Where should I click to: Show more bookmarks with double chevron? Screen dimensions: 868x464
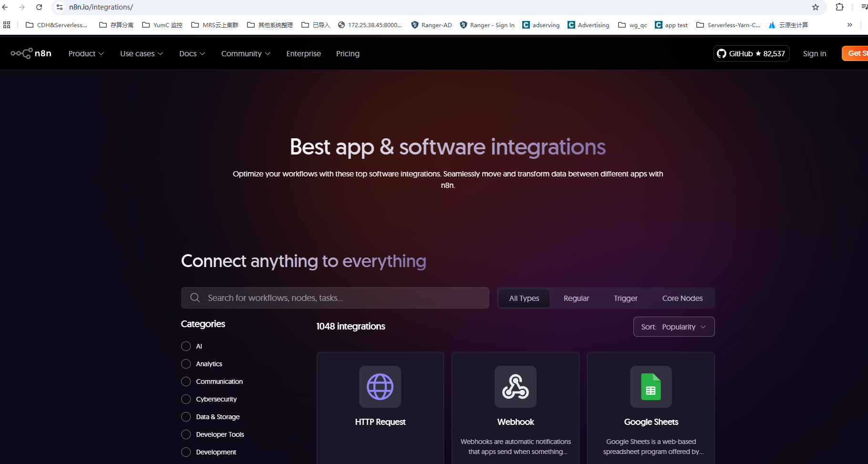pos(849,25)
